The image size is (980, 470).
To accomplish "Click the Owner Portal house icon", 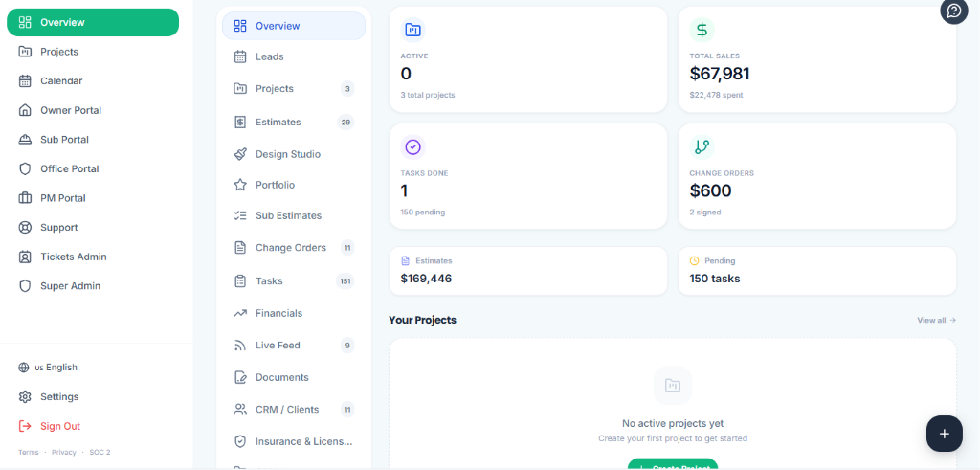I will [25, 110].
